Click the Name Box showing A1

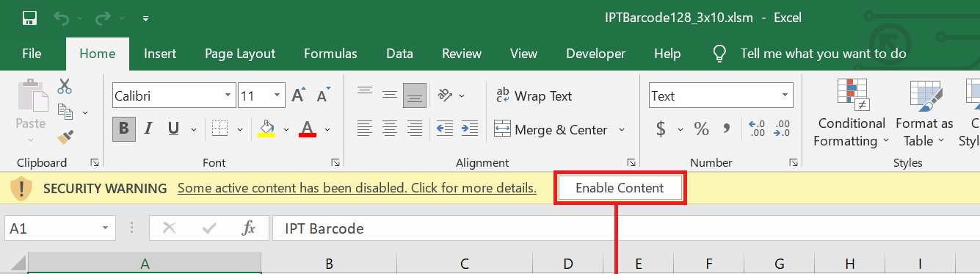(x=60, y=228)
